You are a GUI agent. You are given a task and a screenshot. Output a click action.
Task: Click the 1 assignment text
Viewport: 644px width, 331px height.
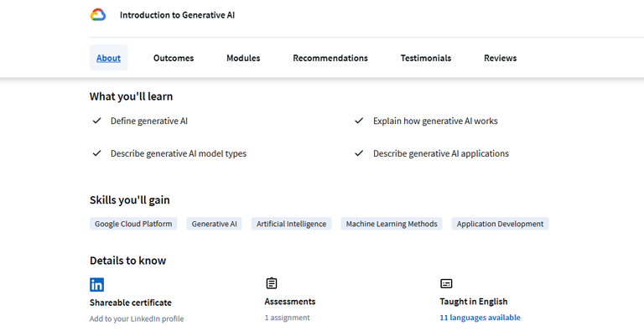pos(288,318)
